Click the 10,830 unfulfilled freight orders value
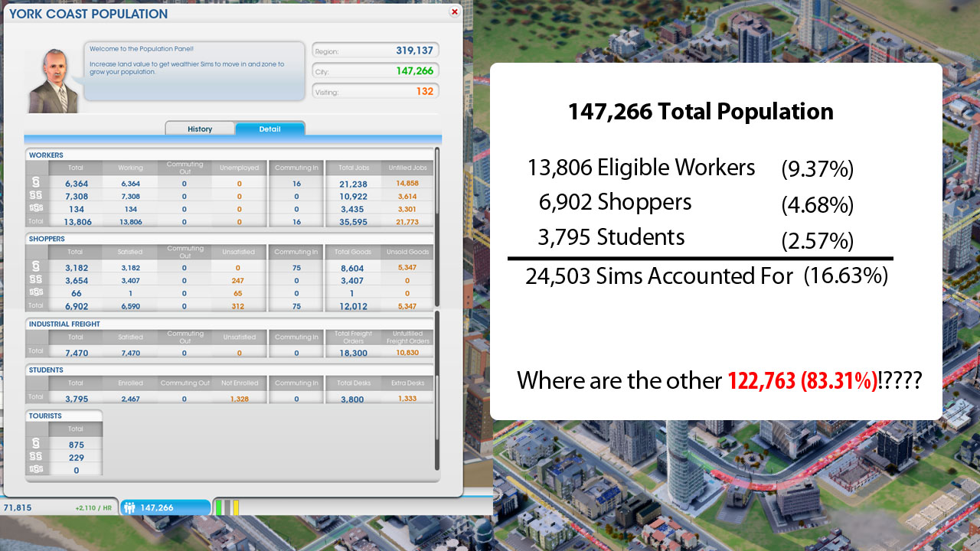 tap(407, 353)
